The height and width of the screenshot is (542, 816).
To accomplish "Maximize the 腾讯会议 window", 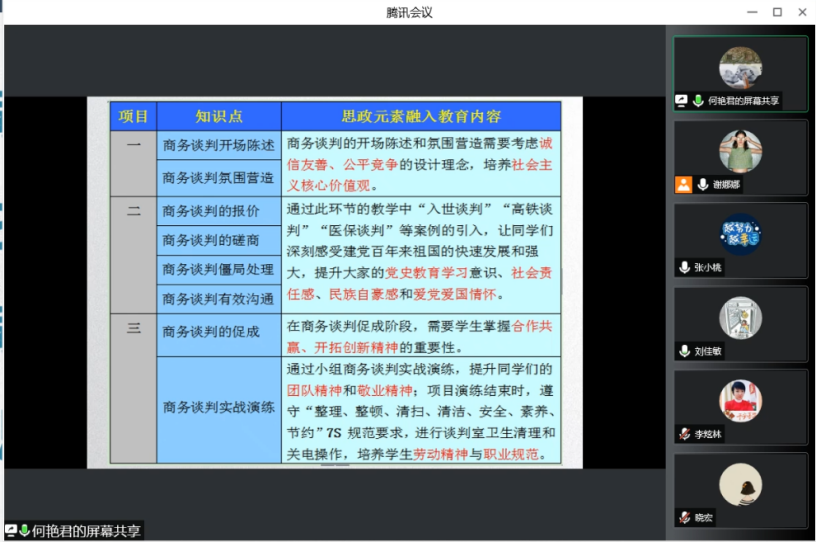I will point(777,12).
